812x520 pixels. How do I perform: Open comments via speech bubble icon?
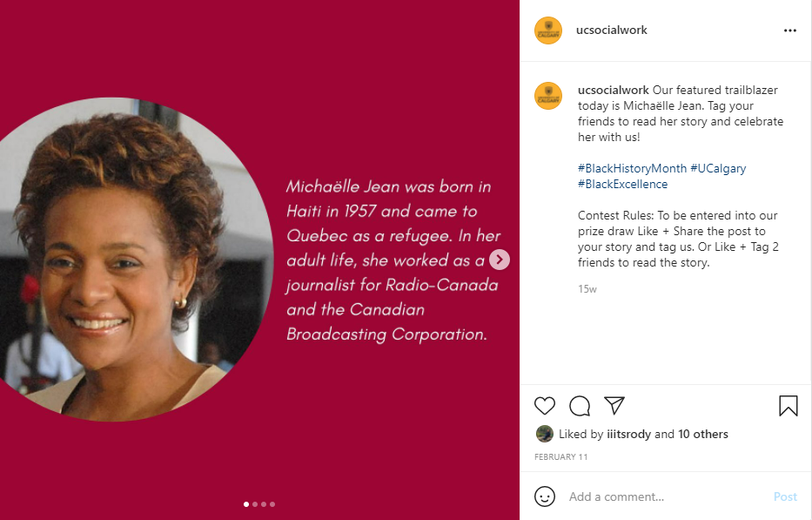(x=580, y=406)
